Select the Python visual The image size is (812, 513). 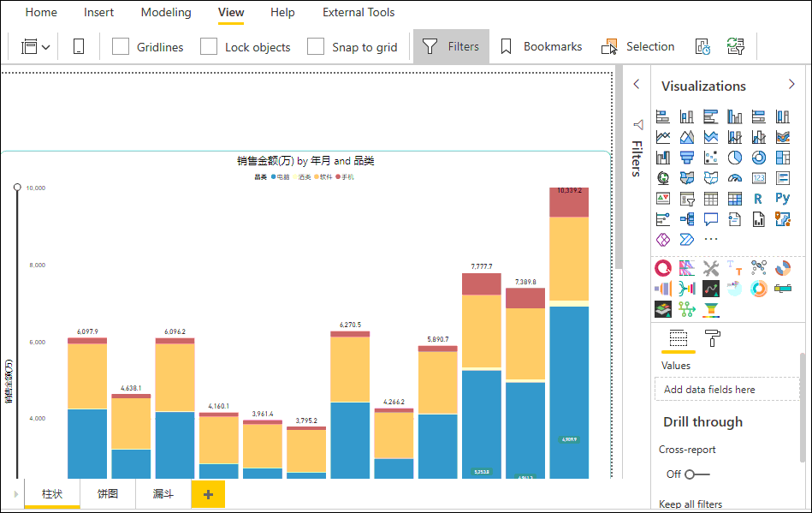pos(783,199)
